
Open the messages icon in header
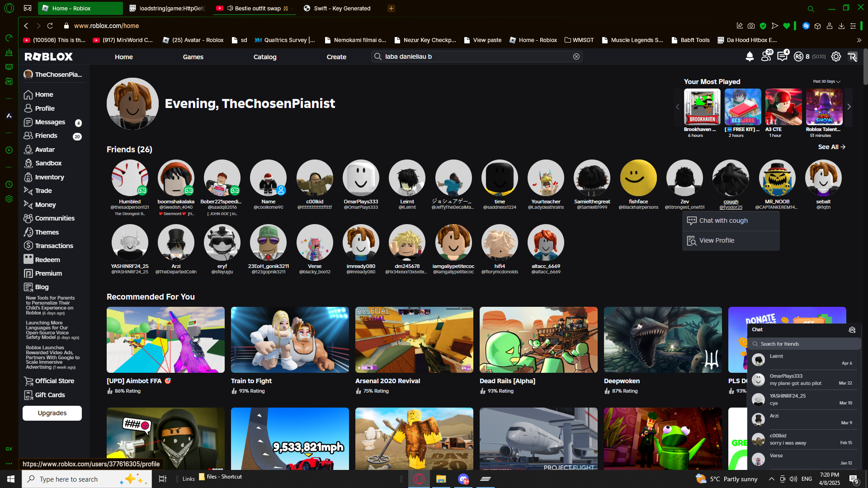click(x=782, y=56)
